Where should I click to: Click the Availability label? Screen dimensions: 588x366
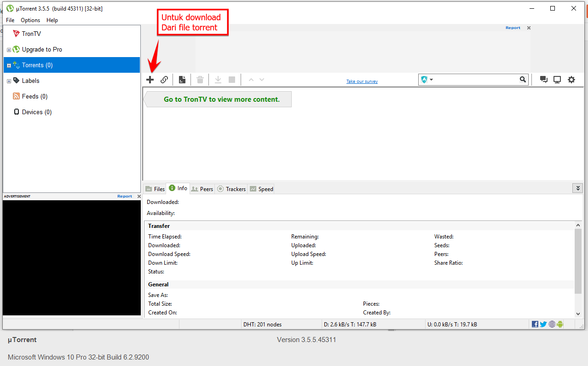click(161, 213)
